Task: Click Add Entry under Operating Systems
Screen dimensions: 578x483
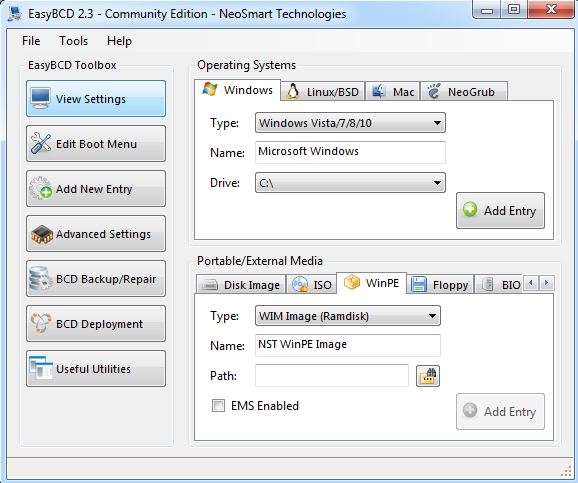Action: [500, 211]
